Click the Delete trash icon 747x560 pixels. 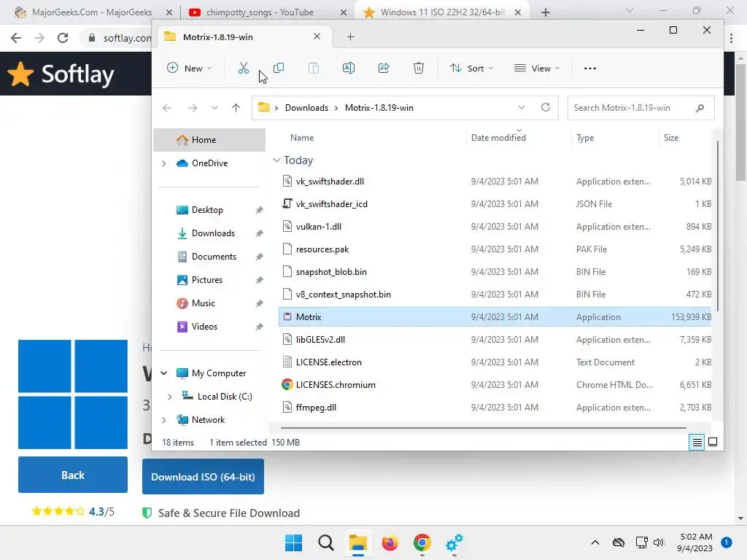coord(418,68)
